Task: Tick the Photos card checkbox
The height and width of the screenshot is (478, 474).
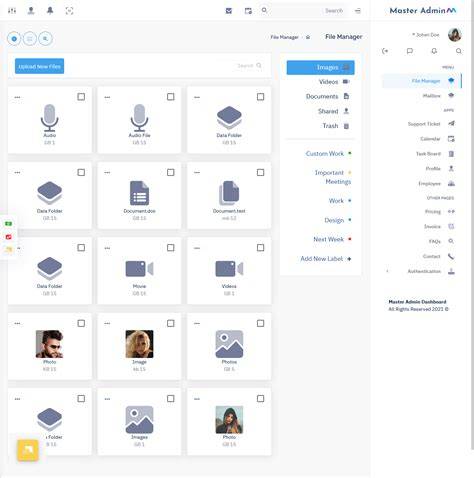Action: coord(261,323)
